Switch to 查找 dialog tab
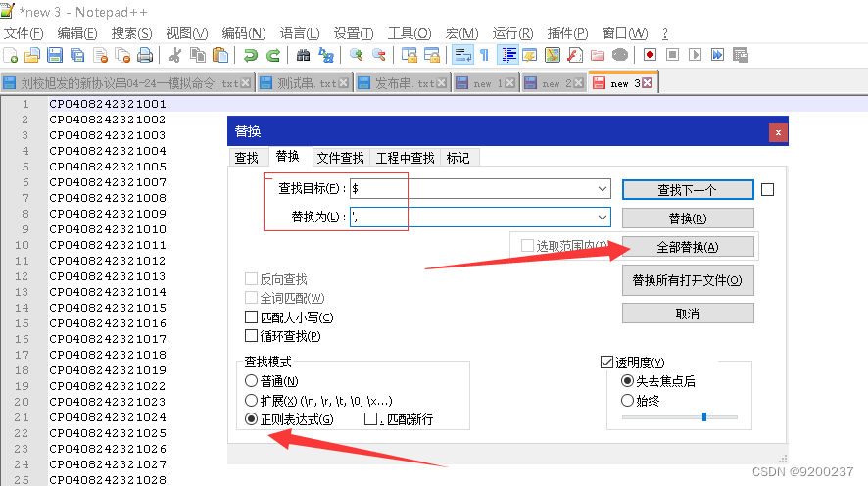The image size is (868, 486). [246, 158]
